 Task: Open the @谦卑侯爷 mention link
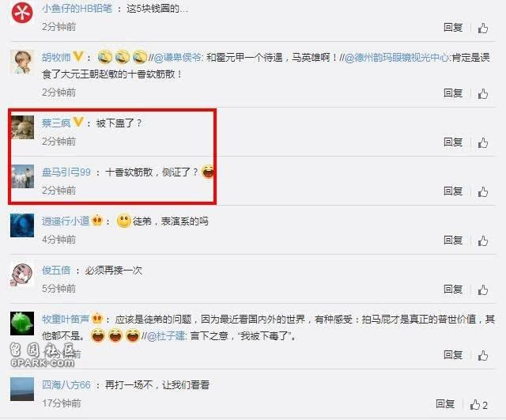tap(178, 58)
